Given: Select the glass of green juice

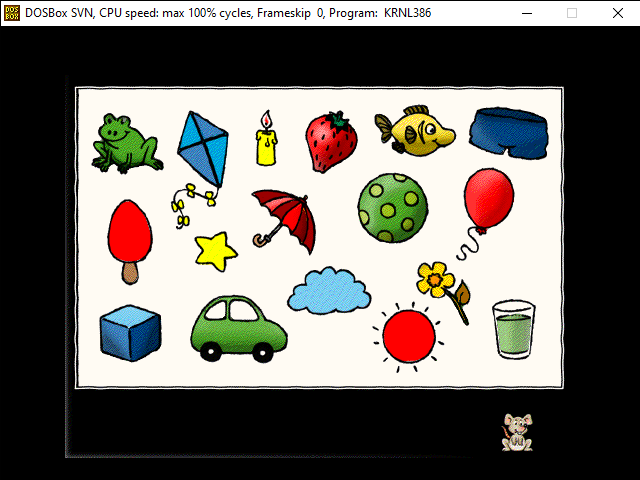Looking at the screenshot, I should click(514, 330).
